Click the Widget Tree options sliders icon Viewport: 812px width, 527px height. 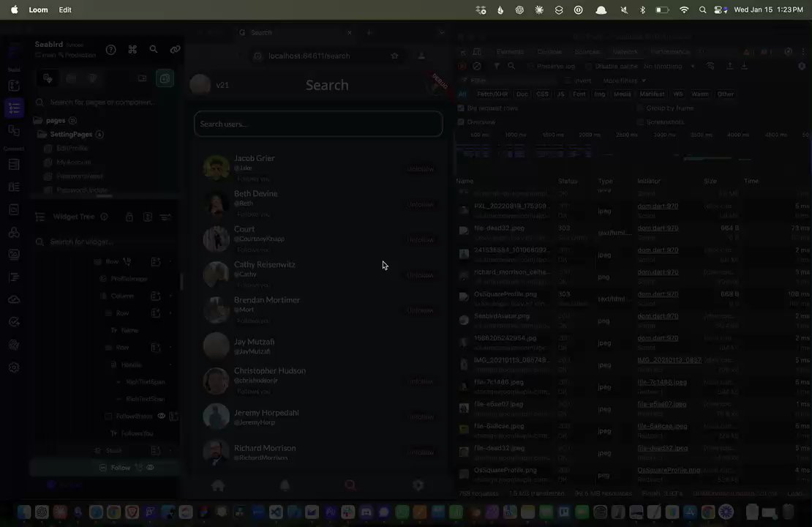pyautogui.click(x=166, y=217)
